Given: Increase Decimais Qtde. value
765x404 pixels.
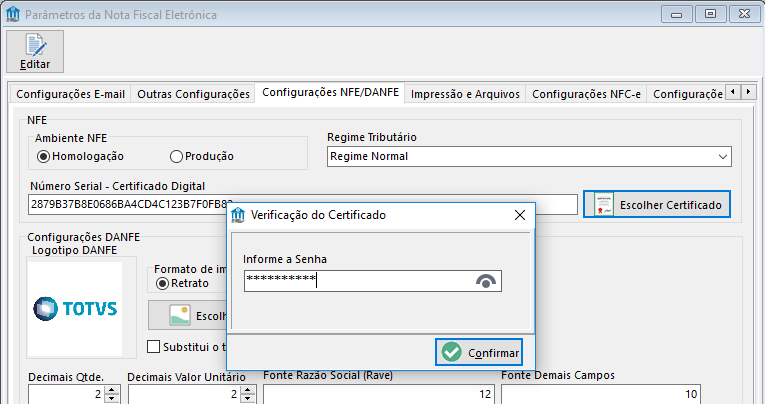Looking at the screenshot, I should coord(112,389).
